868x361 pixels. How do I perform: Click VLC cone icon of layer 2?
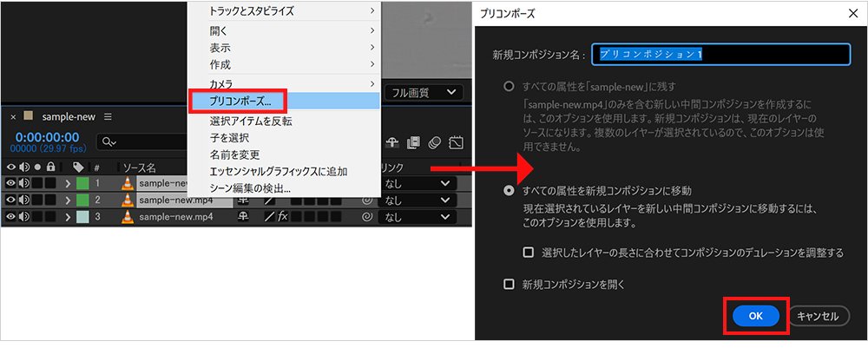coord(128,200)
